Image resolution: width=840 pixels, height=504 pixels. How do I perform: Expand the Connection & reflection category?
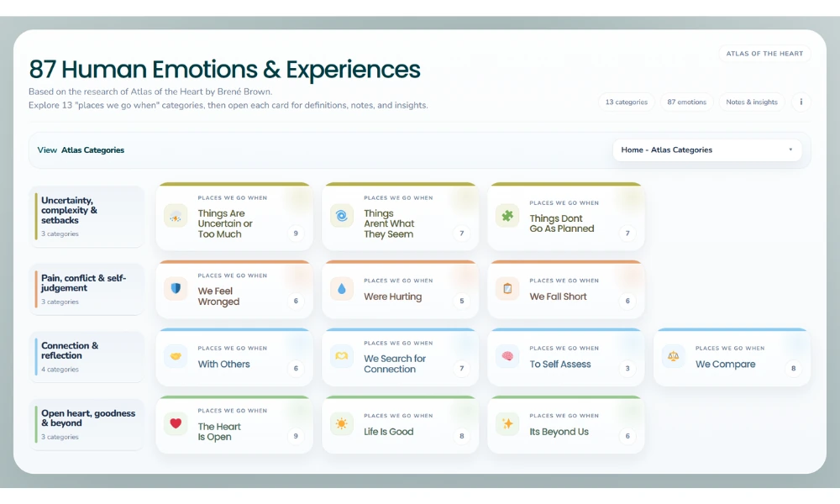87,356
